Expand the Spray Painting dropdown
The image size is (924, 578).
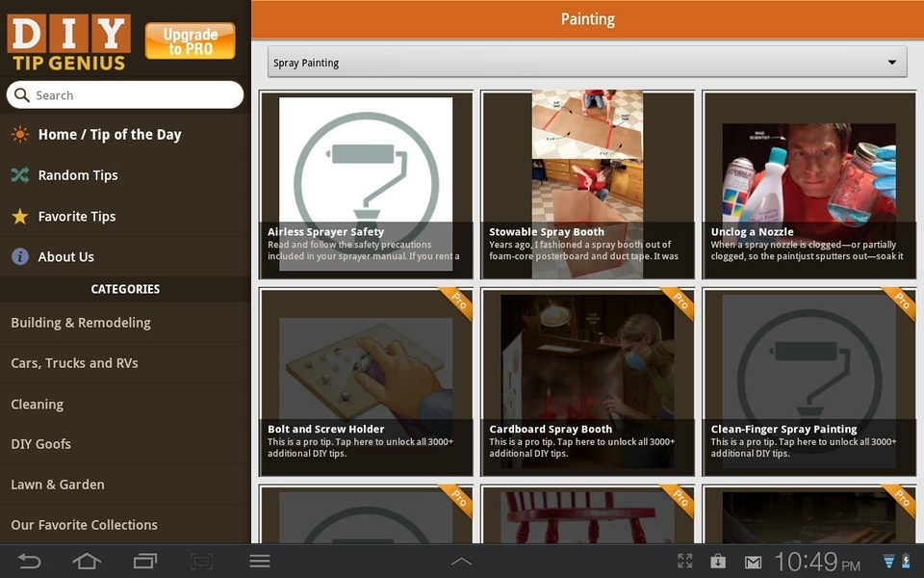point(587,63)
